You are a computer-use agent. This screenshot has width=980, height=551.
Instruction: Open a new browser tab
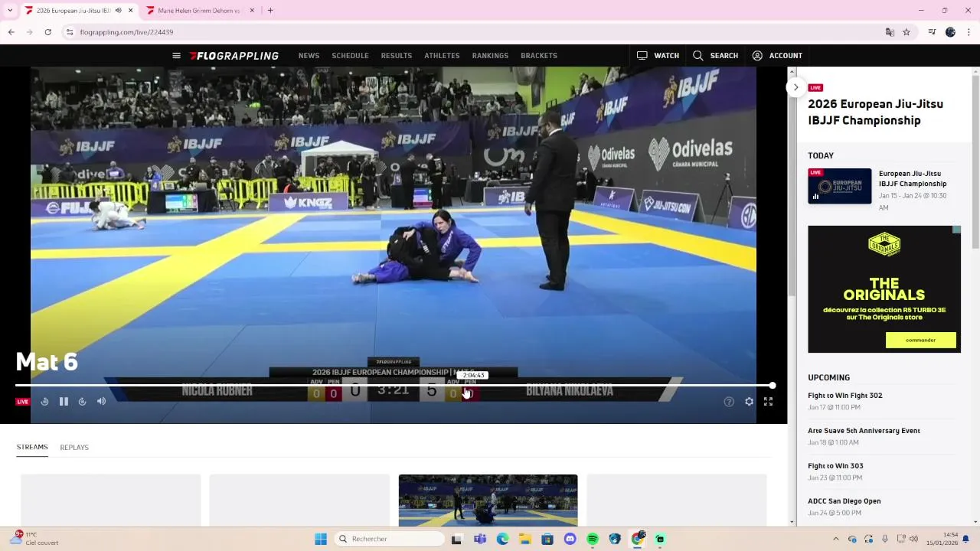click(x=270, y=11)
